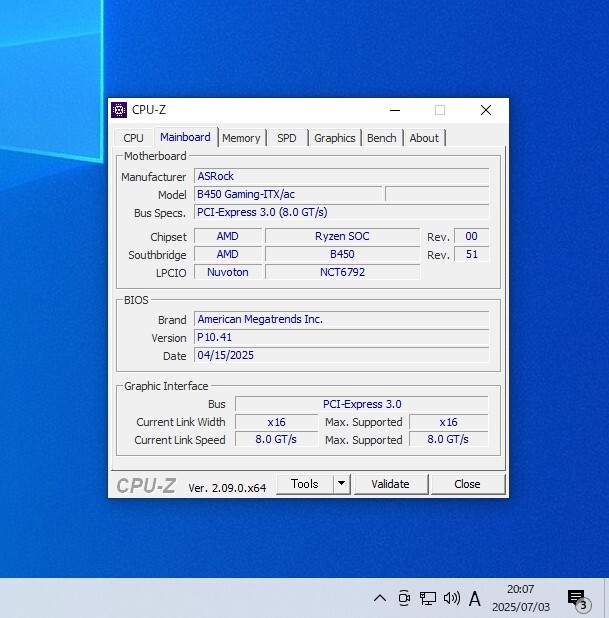The width and height of the screenshot is (609, 618).
Task: Show hidden system tray icons chevron
Action: tap(380, 598)
